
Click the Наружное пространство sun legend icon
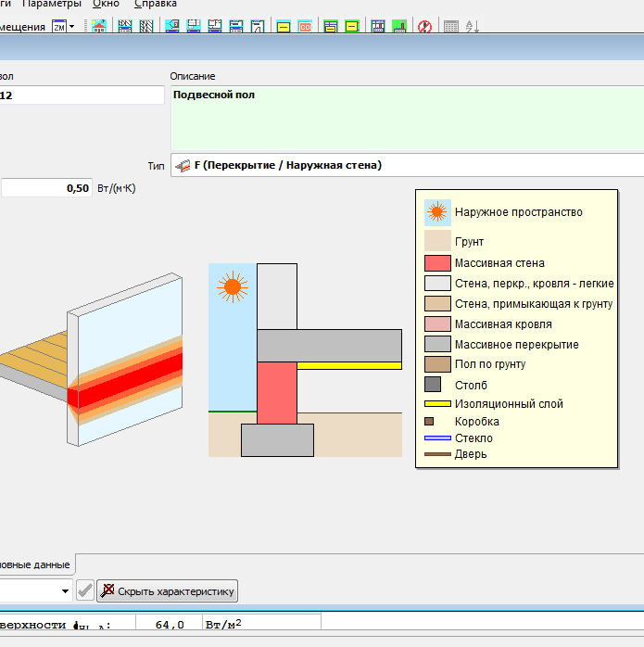[x=437, y=212]
